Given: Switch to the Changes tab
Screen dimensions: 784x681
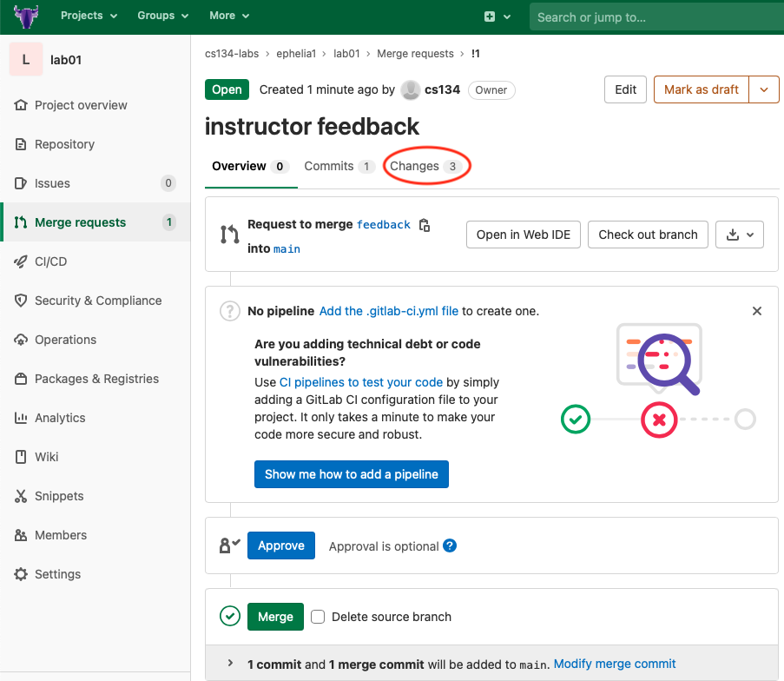Looking at the screenshot, I should (x=425, y=166).
